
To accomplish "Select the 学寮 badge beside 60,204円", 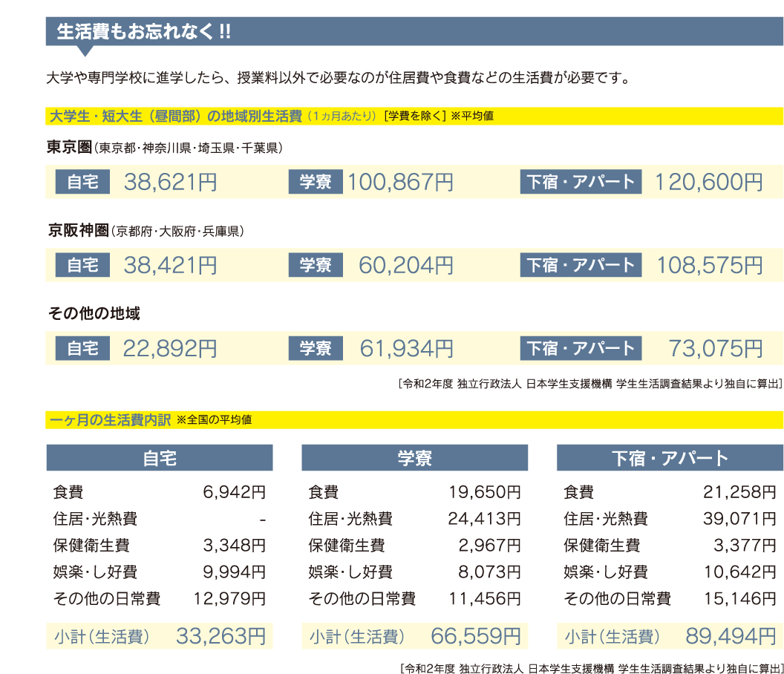I will (x=316, y=265).
